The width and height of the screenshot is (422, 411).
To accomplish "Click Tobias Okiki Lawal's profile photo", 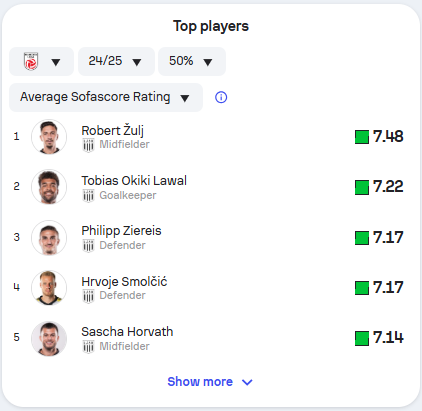I will click(49, 187).
